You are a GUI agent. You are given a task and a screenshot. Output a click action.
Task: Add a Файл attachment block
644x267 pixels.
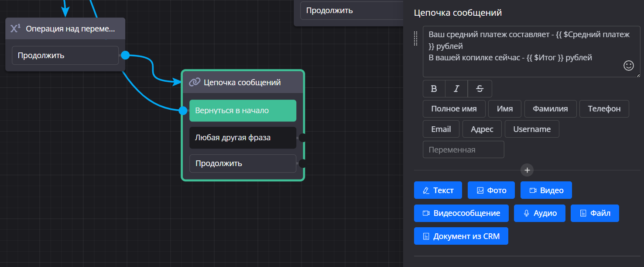(595, 213)
